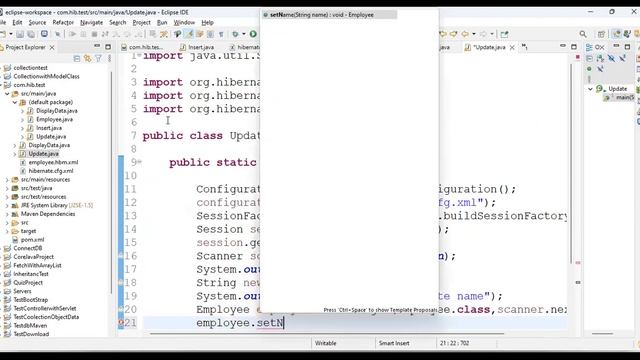Expand the src/main/resources folder
The height and width of the screenshot is (360, 640).
tap(7, 180)
